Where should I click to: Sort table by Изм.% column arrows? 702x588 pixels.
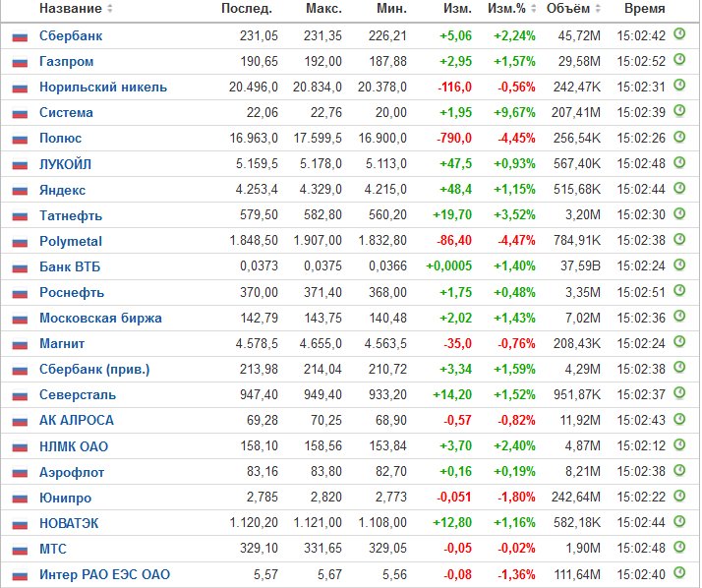tap(533, 9)
